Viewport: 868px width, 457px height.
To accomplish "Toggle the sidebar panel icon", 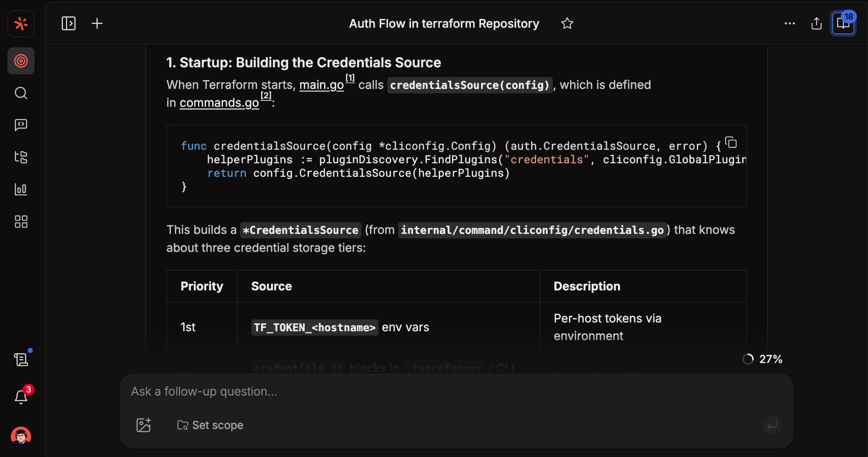I will point(69,23).
